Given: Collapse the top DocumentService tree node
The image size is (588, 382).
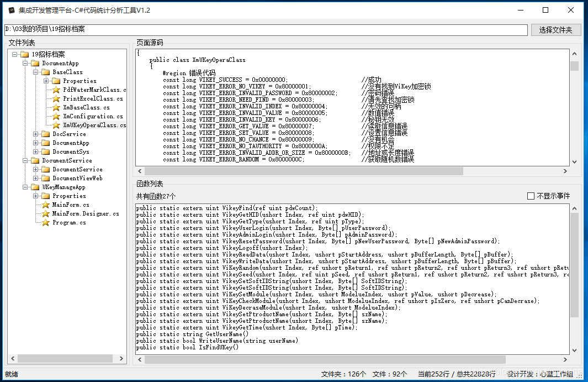Looking at the screenshot, I should coord(25,160).
